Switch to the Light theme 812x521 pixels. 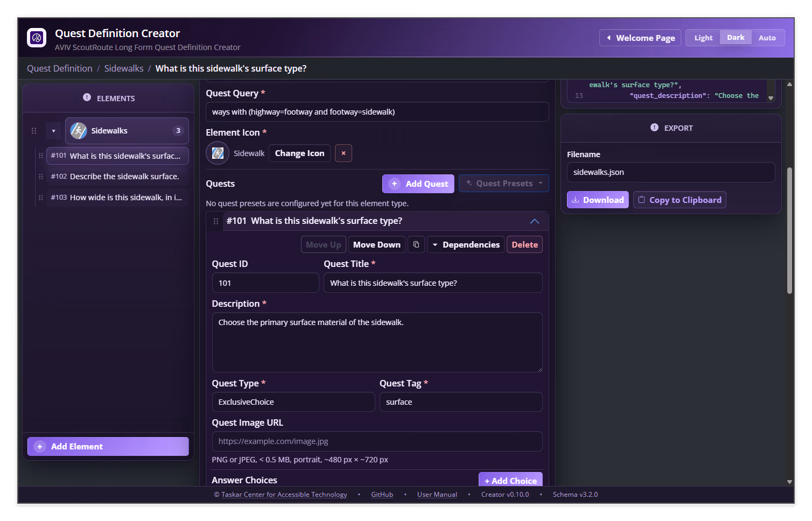coord(703,38)
